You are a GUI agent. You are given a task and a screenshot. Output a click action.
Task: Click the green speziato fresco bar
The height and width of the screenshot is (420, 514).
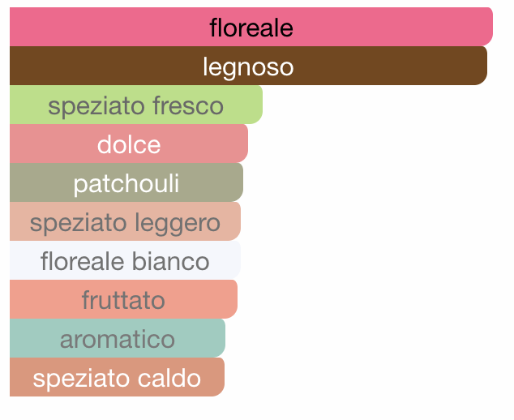coord(136,105)
